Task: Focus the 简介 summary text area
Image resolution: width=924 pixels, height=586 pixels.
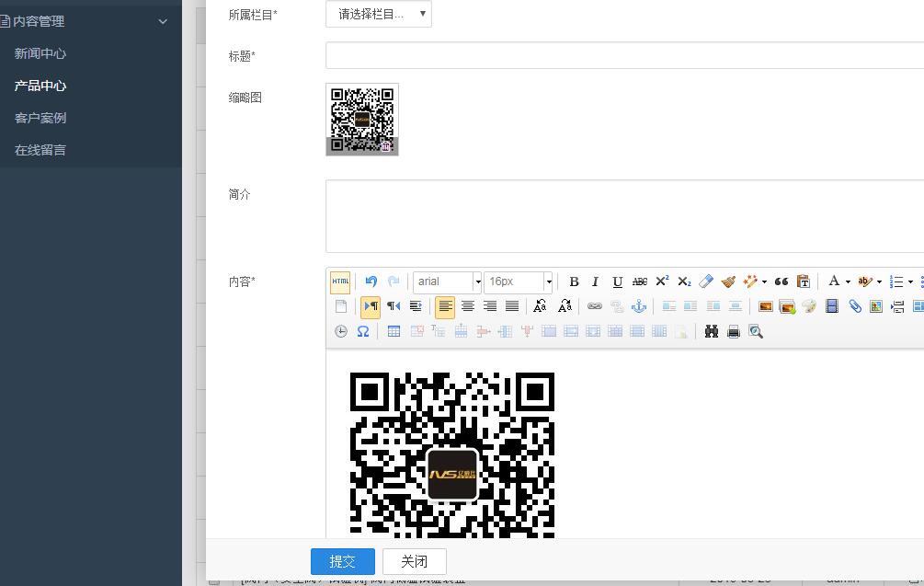Action: click(x=624, y=216)
